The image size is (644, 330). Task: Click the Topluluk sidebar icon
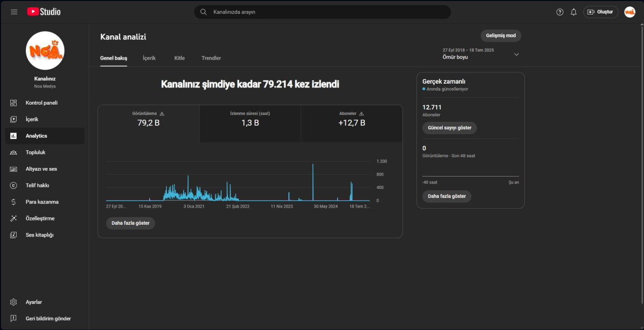[x=14, y=152]
